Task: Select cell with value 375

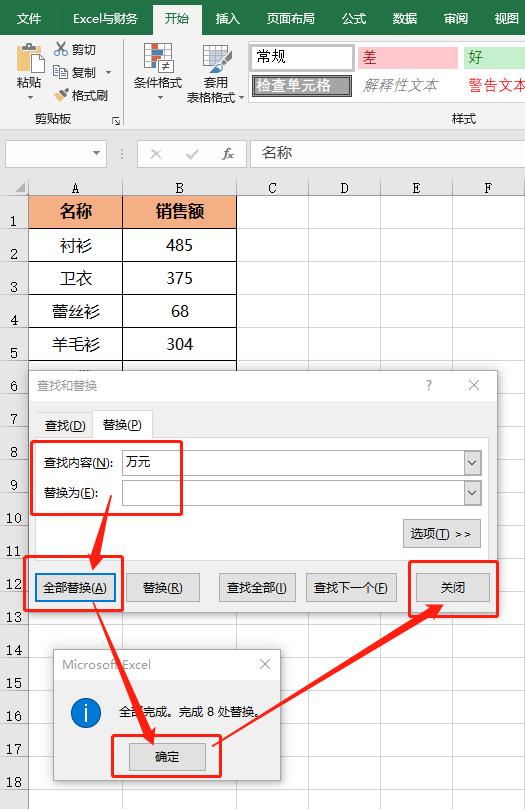Action: coord(179,278)
